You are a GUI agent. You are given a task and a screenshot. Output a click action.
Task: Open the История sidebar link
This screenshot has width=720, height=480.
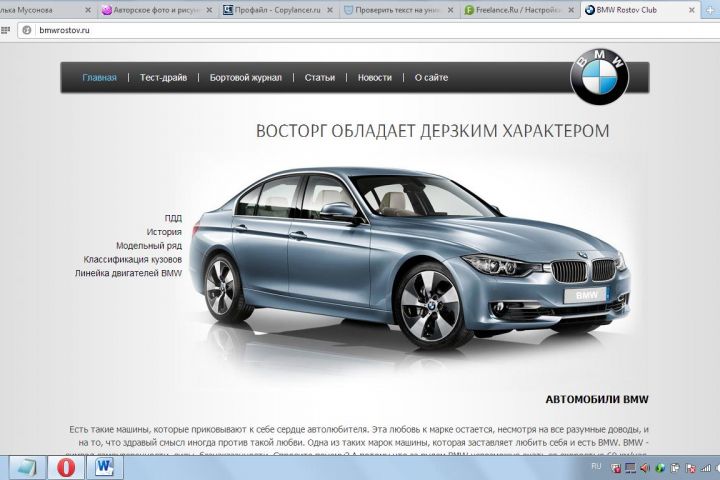[164, 232]
